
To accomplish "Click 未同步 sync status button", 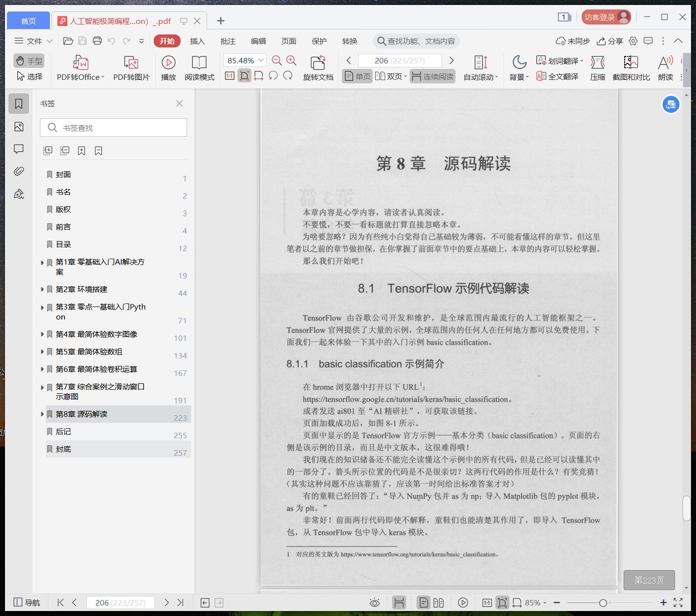I will click(x=573, y=41).
